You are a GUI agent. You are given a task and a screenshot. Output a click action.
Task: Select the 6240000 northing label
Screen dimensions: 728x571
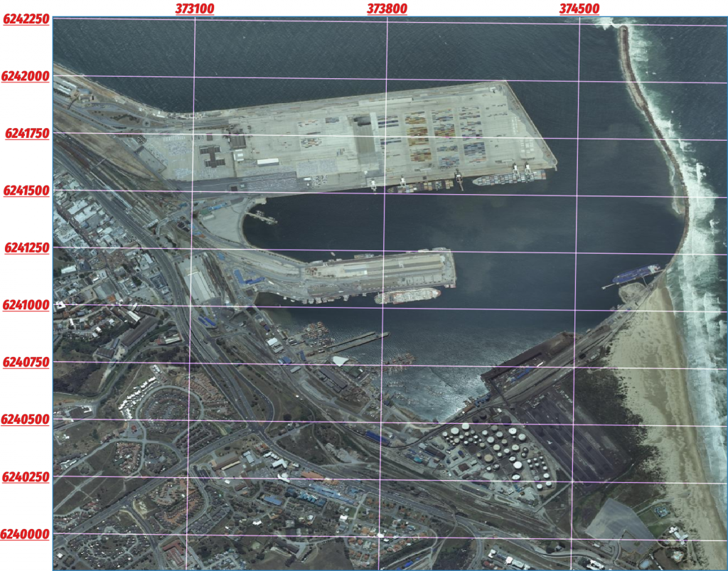[x=27, y=533]
